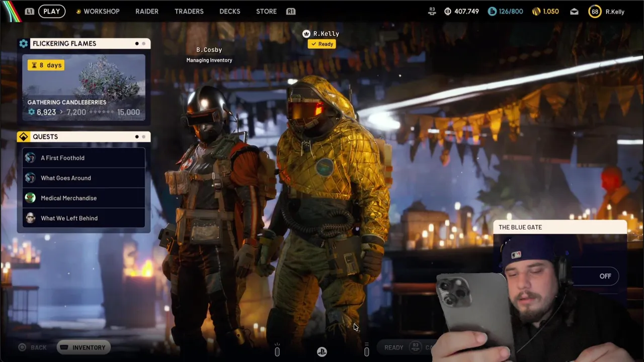Select second page dot in Quests

[x=143, y=137]
